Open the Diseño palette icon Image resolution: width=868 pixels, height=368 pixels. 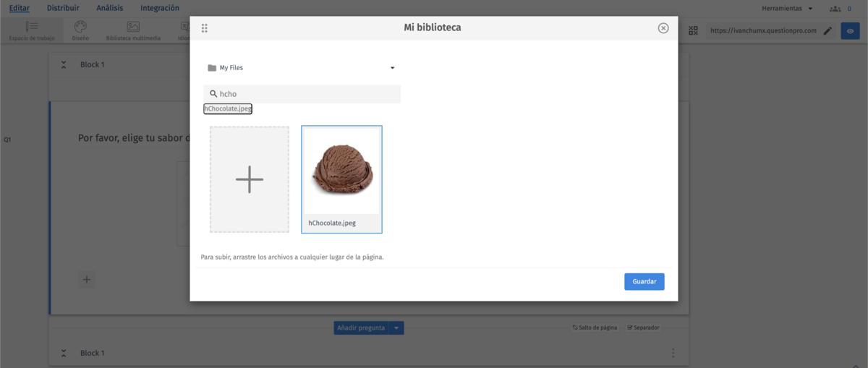80,27
